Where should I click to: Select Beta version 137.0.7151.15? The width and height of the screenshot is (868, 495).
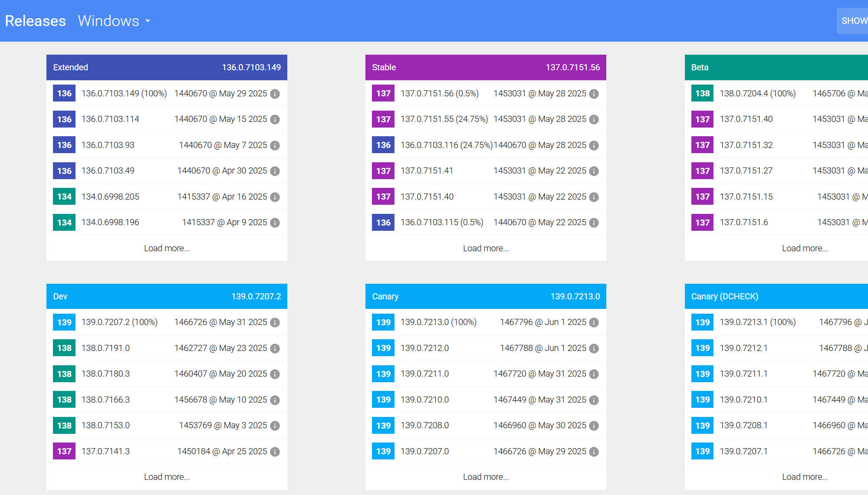pyautogui.click(x=746, y=197)
